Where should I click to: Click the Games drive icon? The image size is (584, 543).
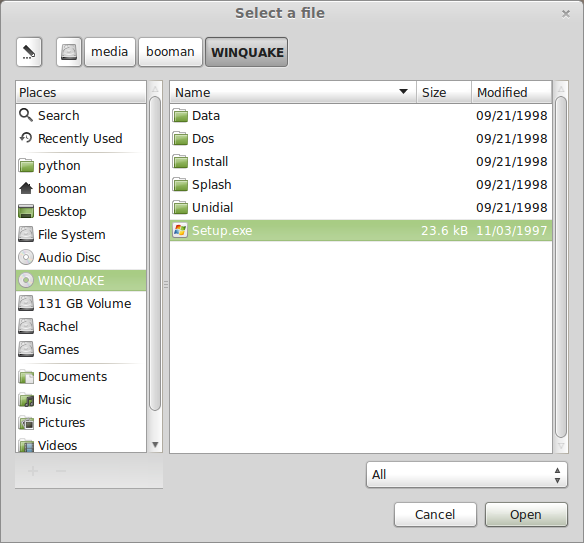(26, 349)
